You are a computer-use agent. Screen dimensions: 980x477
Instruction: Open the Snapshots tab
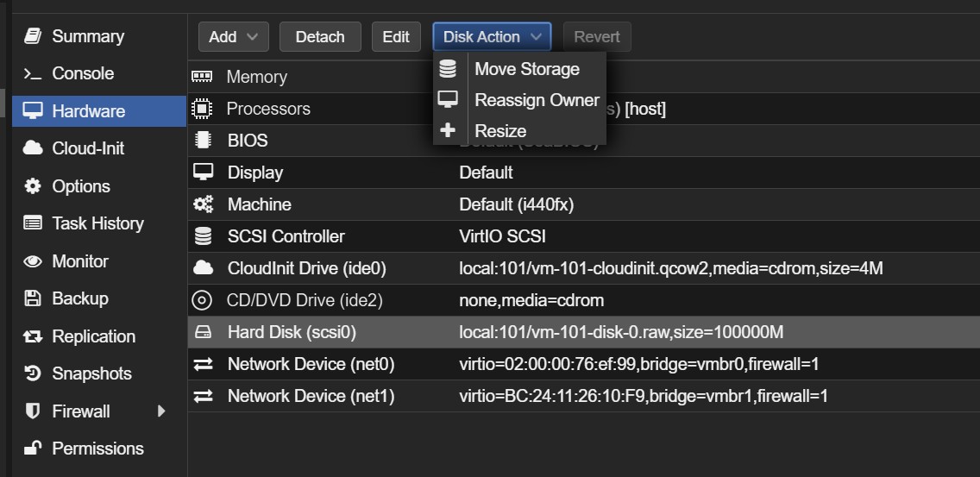98,373
